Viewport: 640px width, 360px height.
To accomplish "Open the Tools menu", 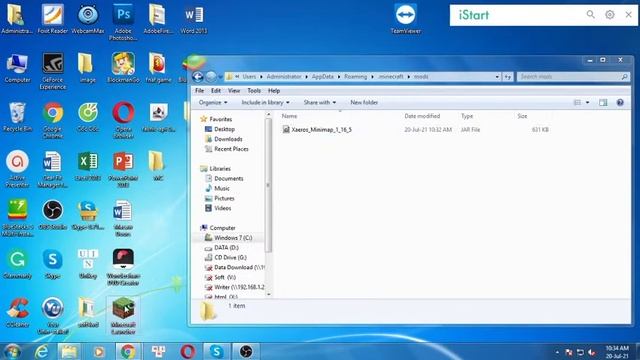I will click(254, 91).
